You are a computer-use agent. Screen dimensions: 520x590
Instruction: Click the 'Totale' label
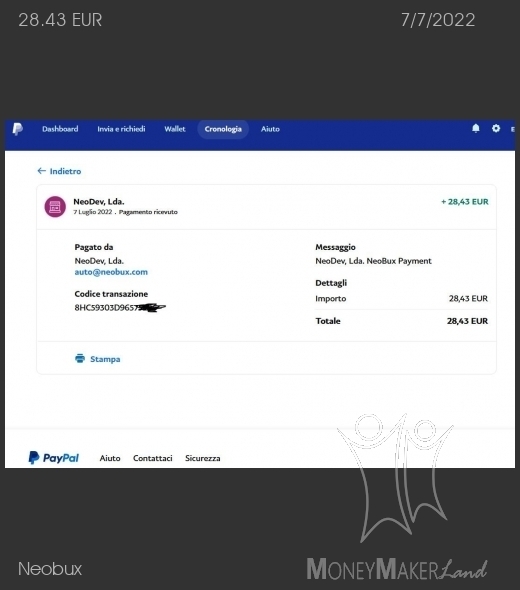328,321
